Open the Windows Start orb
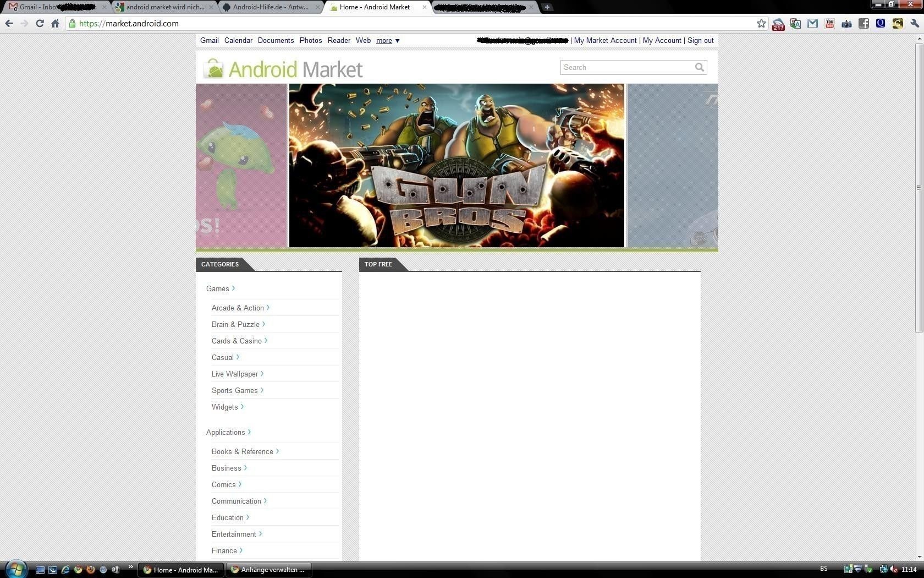 (x=16, y=569)
